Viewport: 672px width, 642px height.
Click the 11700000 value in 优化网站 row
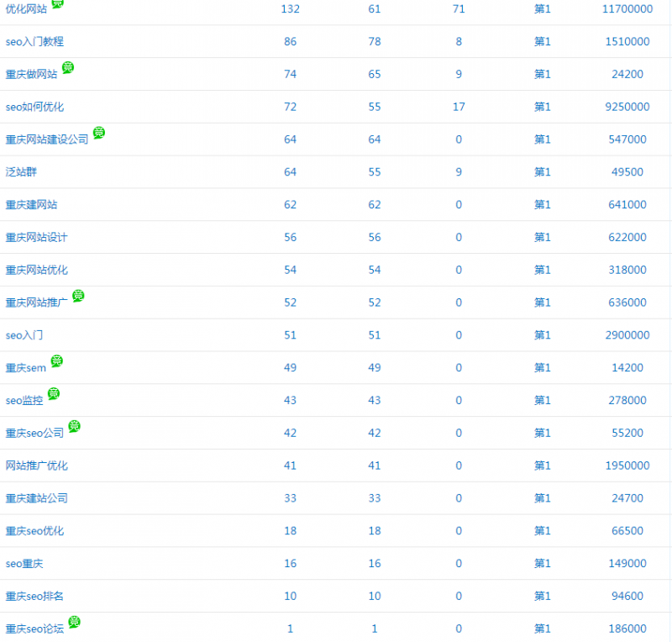[627, 9]
